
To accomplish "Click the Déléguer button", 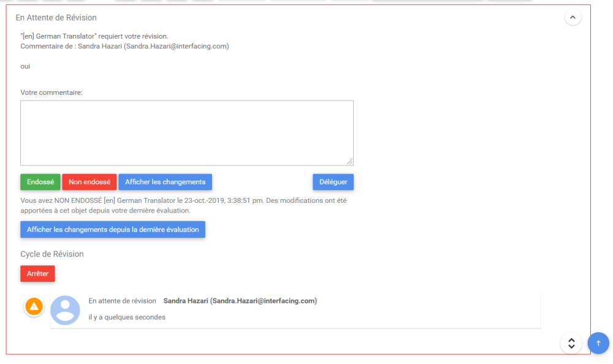I will [333, 182].
